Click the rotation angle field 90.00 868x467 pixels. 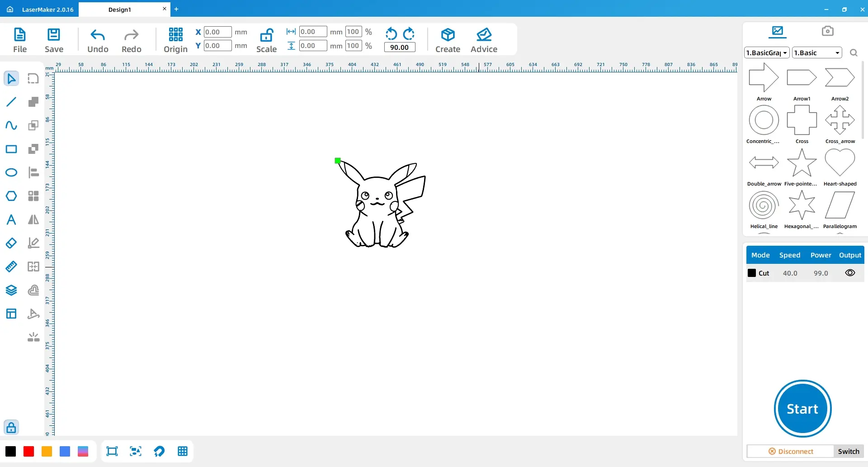pos(400,47)
